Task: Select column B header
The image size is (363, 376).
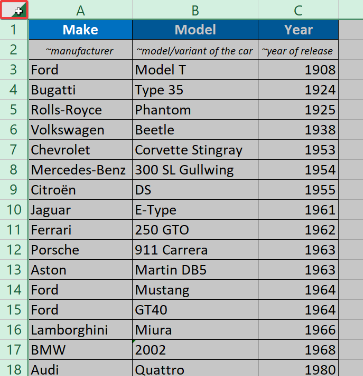Action: [x=195, y=10]
